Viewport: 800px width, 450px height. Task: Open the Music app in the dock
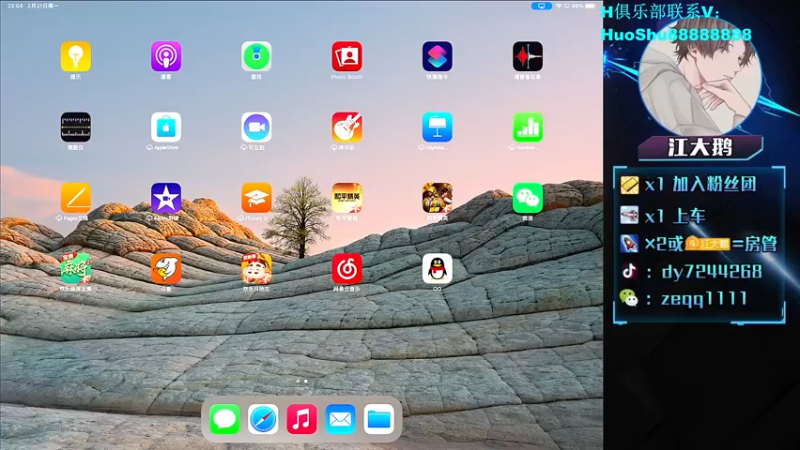(x=302, y=419)
